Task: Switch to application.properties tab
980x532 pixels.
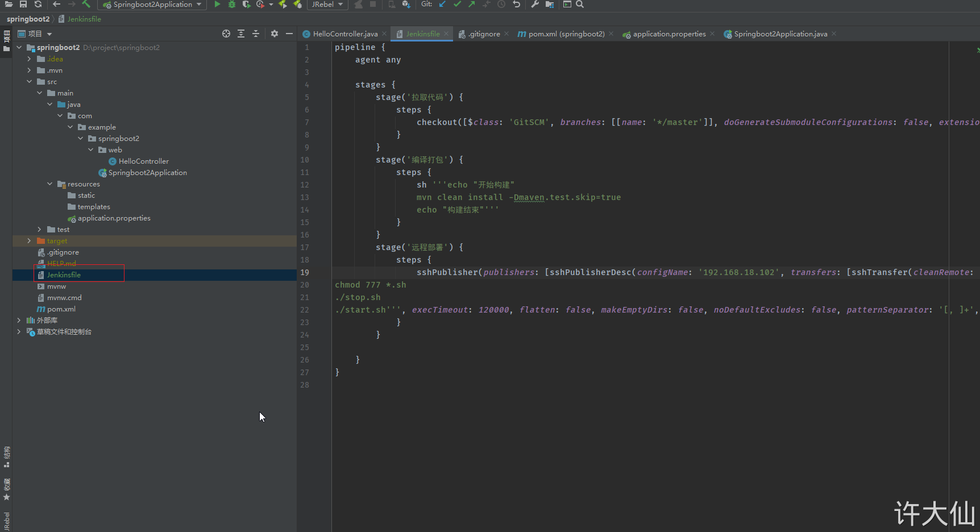Action: (669, 34)
